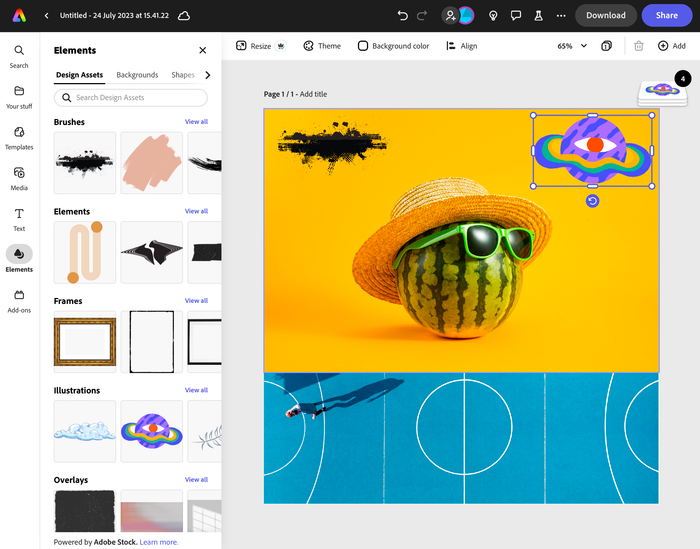Switch to the Backgrounds tab

(137, 75)
